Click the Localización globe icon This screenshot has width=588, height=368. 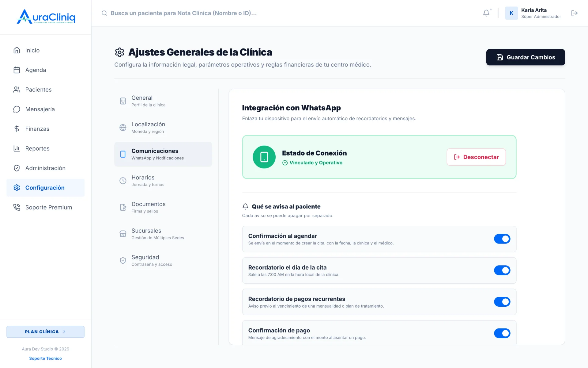123,128
